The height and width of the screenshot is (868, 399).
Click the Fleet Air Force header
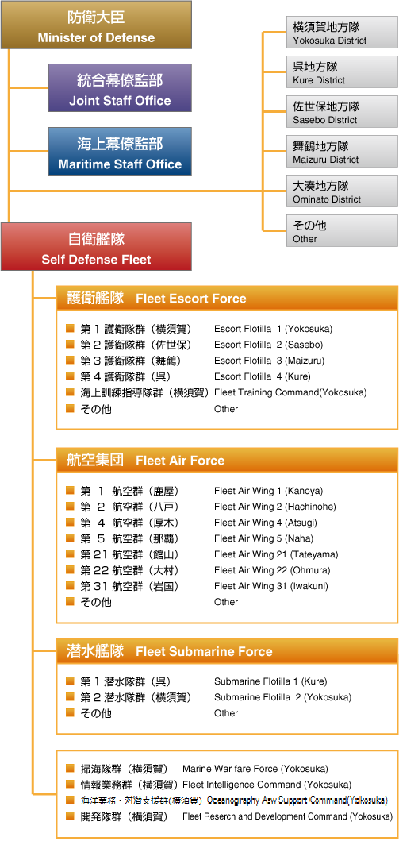click(227, 460)
